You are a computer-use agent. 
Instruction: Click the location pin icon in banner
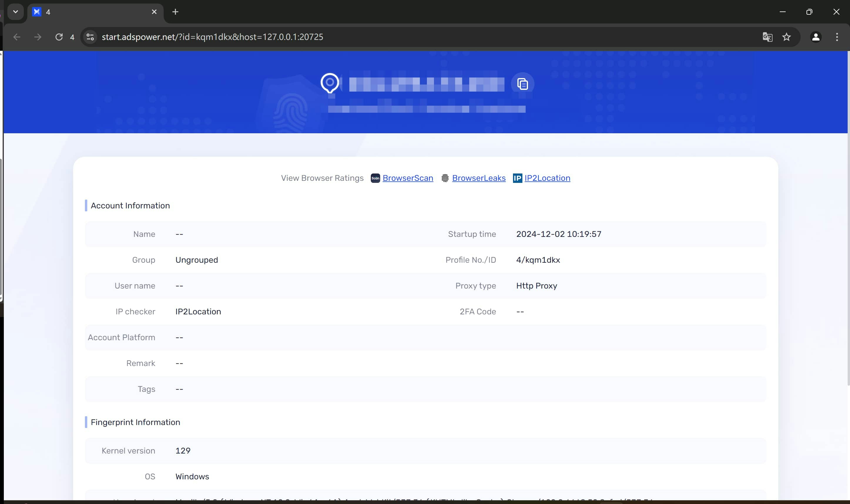pos(329,83)
